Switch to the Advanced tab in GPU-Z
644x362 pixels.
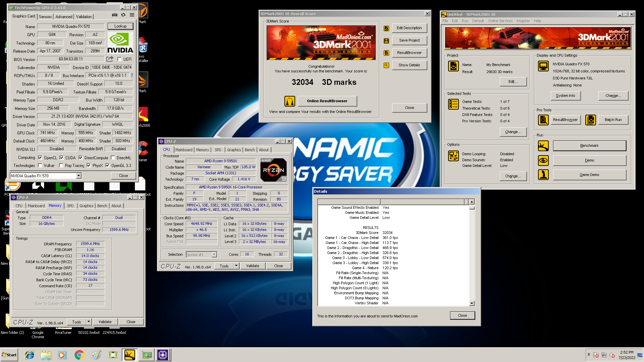pyautogui.click(x=64, y=17)
